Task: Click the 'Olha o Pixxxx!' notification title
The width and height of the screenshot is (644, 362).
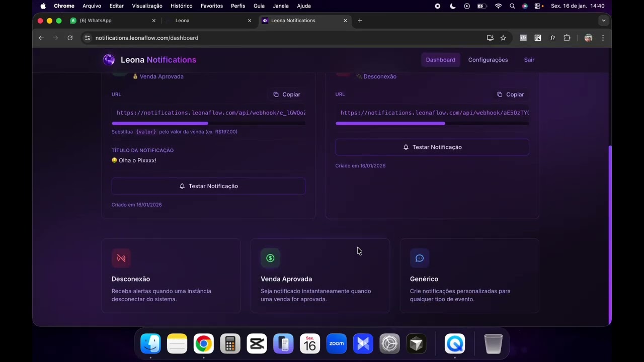Action: [x=134, y=160]
